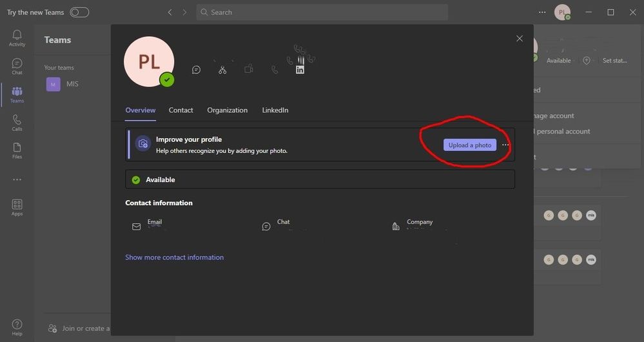Close the profile card with X
Viewport: 644px width, 342px height.
[520, 39]
